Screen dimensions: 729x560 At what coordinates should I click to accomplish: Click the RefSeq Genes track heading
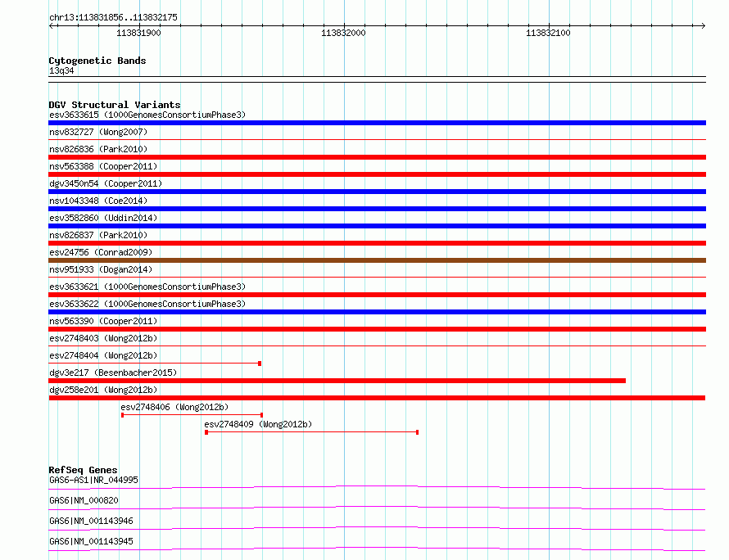coord(83,470)
